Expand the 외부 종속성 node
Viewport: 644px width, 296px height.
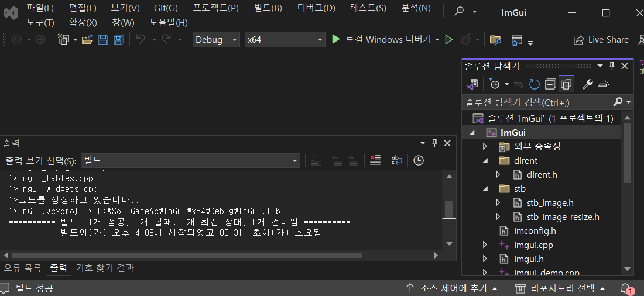485,146
